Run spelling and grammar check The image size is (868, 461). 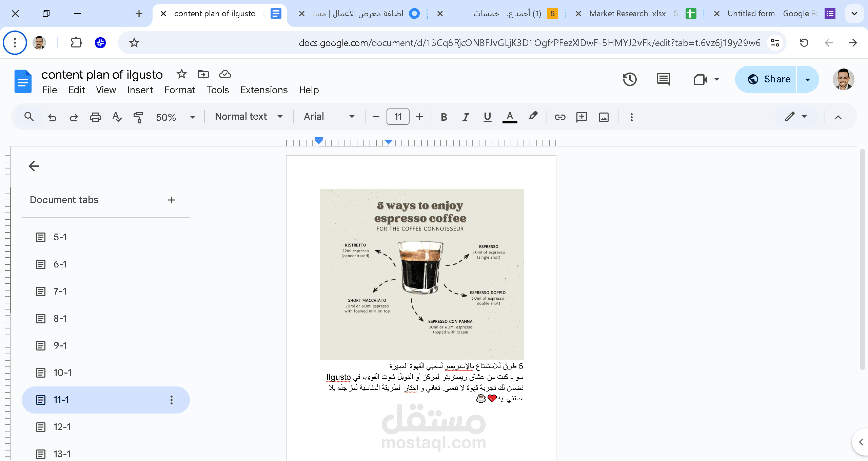tap(117, 117)
